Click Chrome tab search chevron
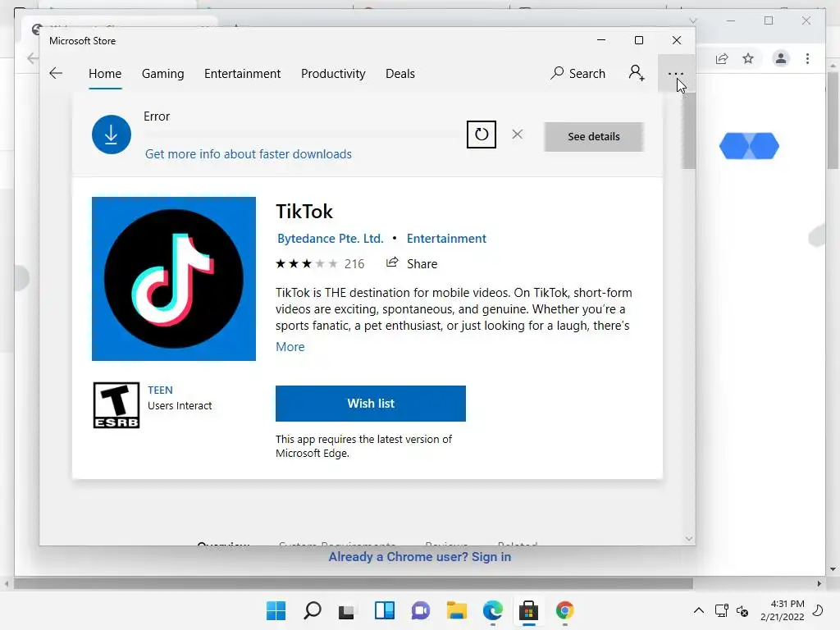This screenshot has width=840, height=630. pyautogui.click(x=692, y=21)
